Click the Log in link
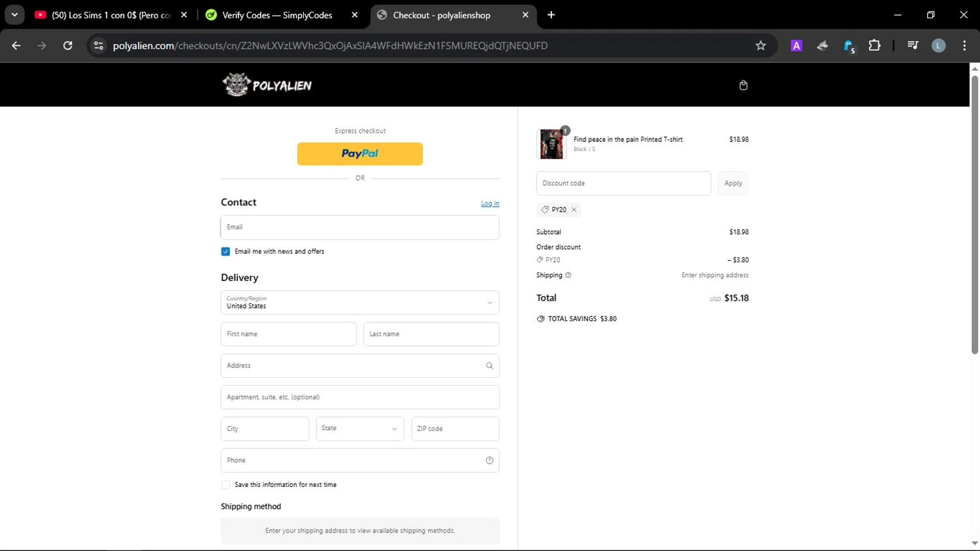This screenshot has height=551, width=980. click(490, 203)
